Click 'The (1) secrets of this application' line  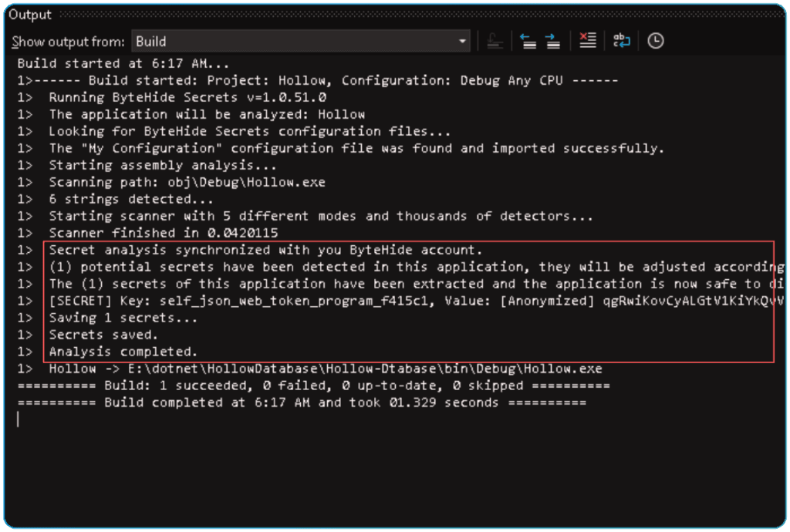(416, 284)
